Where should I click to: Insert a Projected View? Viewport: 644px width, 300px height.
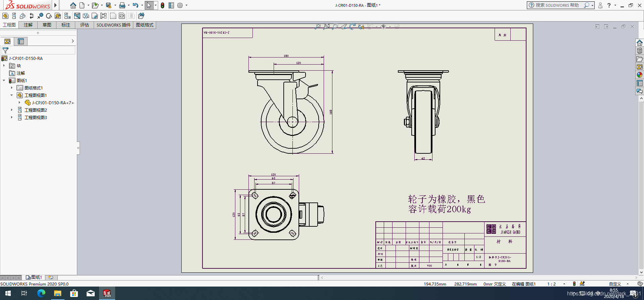point(14,16)
